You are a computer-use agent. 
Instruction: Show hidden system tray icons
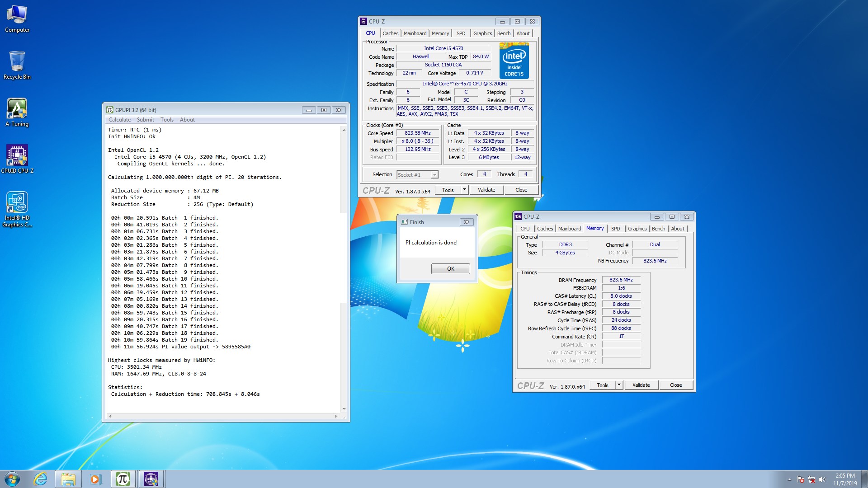coord(789,479)
